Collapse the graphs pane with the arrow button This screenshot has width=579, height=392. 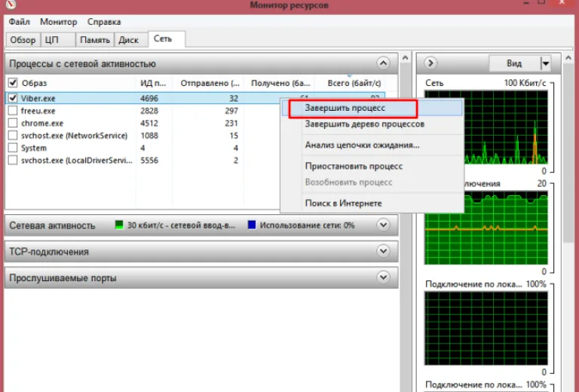[430, 63]
